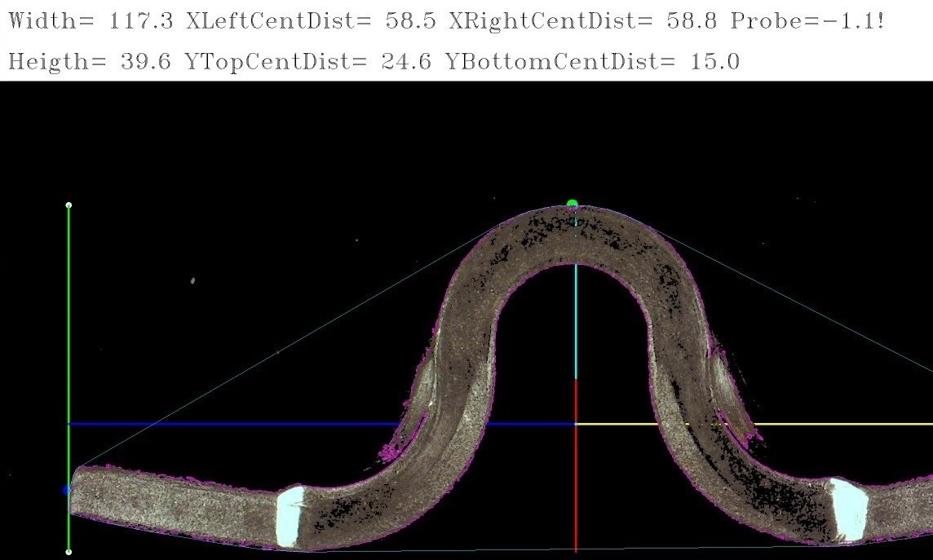
Task: Click the red vertical line below center
Action: tap(576, 489)
